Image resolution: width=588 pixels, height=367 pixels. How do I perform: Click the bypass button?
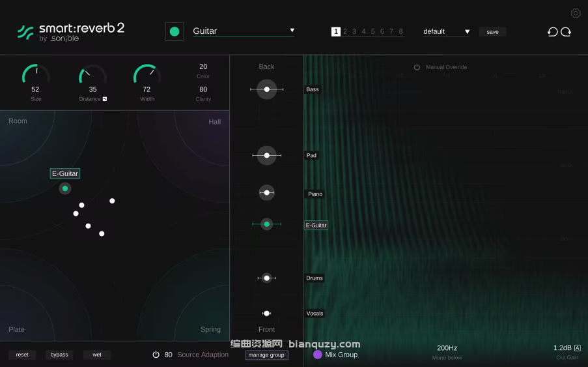click(x=59, y=355)
